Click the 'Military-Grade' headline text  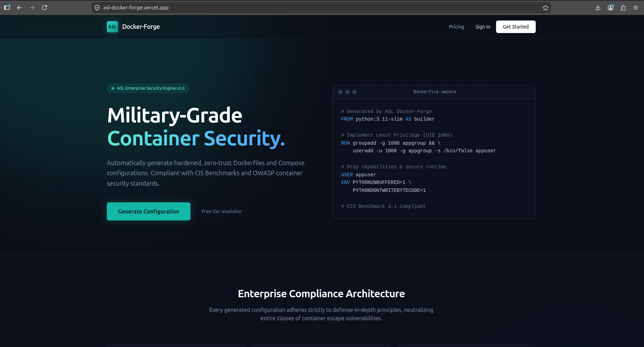click(175, 115)
